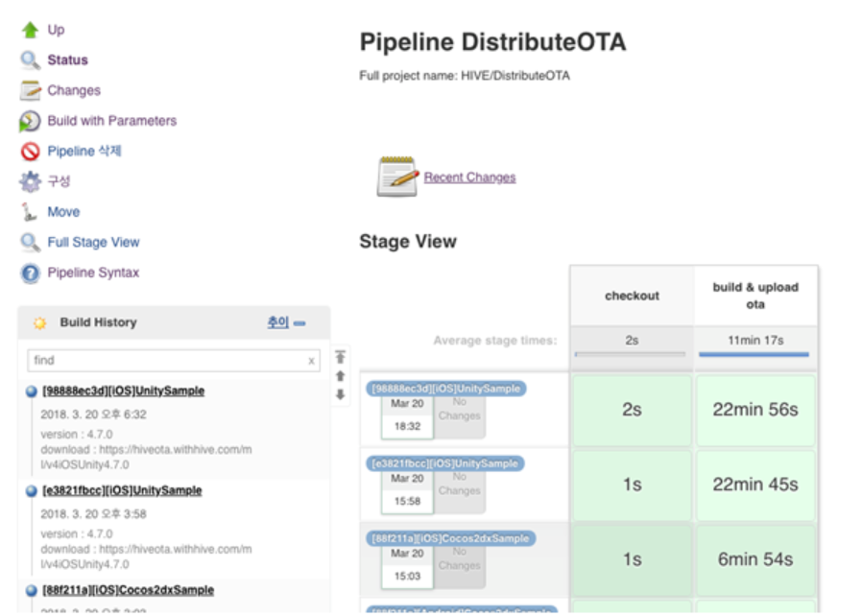Click the 추이 trend link

tap(277, 323)
